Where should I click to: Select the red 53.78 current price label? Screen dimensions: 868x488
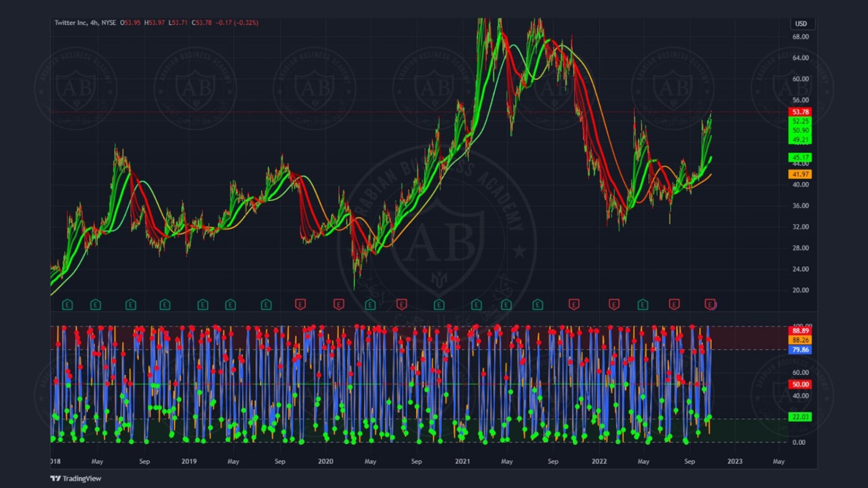(800, 112)
